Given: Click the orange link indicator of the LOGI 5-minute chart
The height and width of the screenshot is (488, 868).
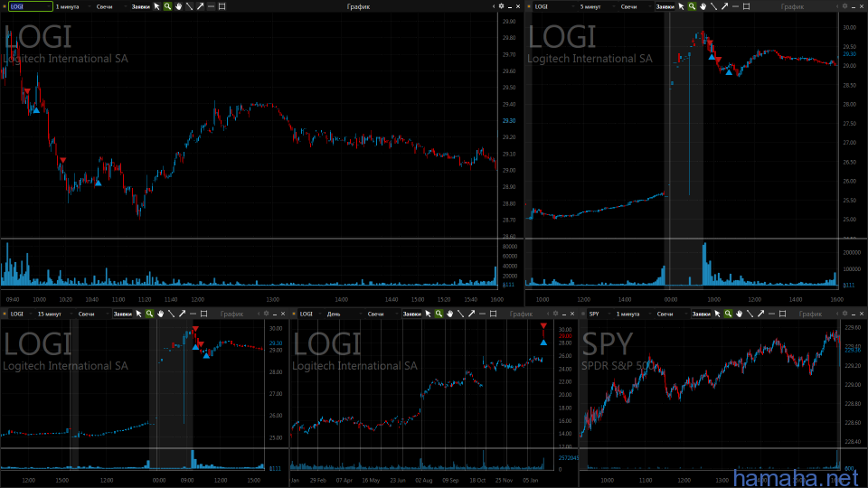Looking at the screenshot, I should tap(529, 6).
